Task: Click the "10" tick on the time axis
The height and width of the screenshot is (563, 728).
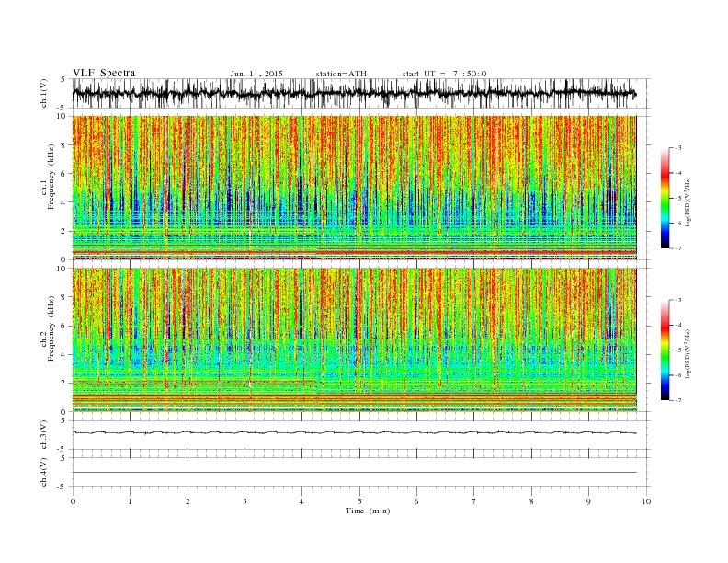Action: click(646, 501)
